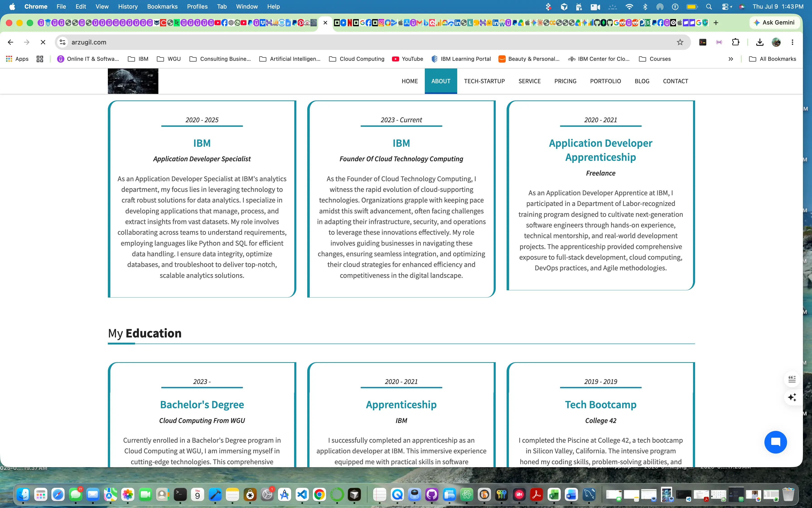Open Apps bookmark shortcut
Image resolution: width=812 pixels, height=508 pixels.
17,59
